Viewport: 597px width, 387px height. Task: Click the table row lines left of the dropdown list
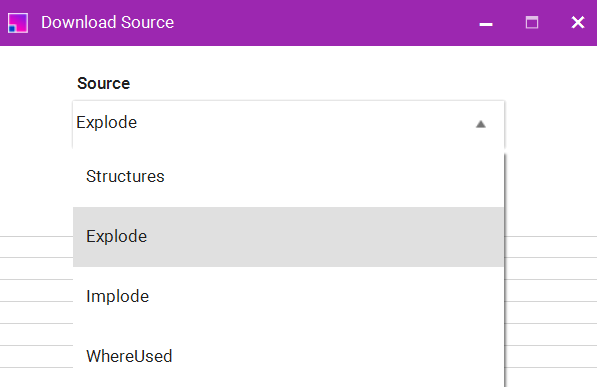(36, 302)
